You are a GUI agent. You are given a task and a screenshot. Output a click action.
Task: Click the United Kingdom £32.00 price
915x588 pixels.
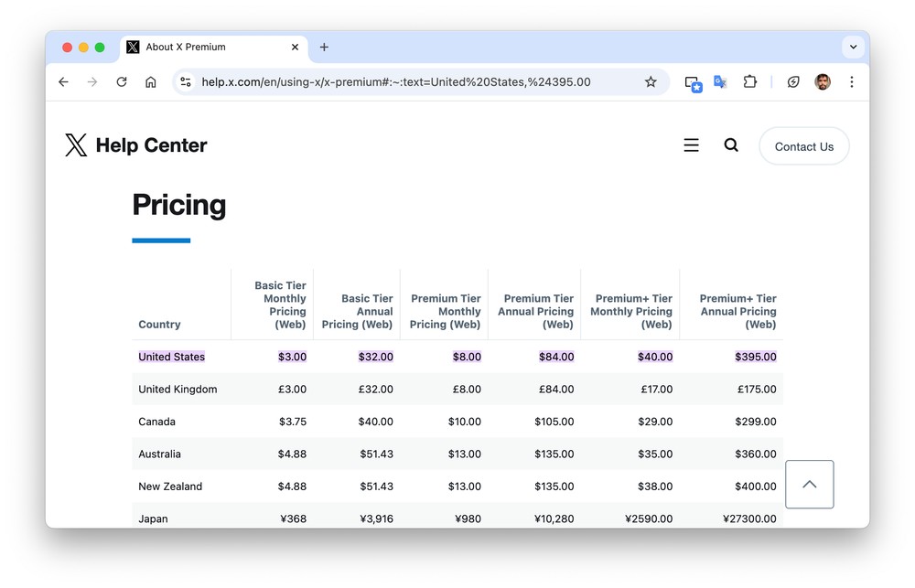[376, 389]
